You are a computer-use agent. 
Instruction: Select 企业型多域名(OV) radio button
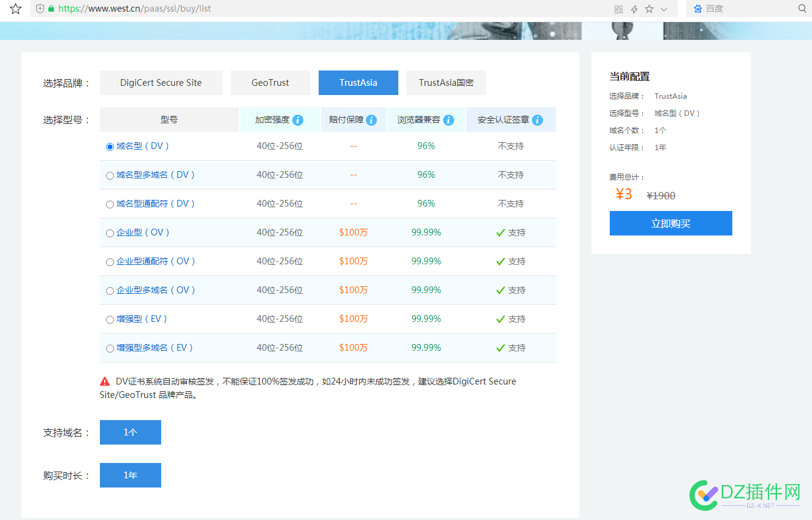pyautogui.click(x=110, y=291)
